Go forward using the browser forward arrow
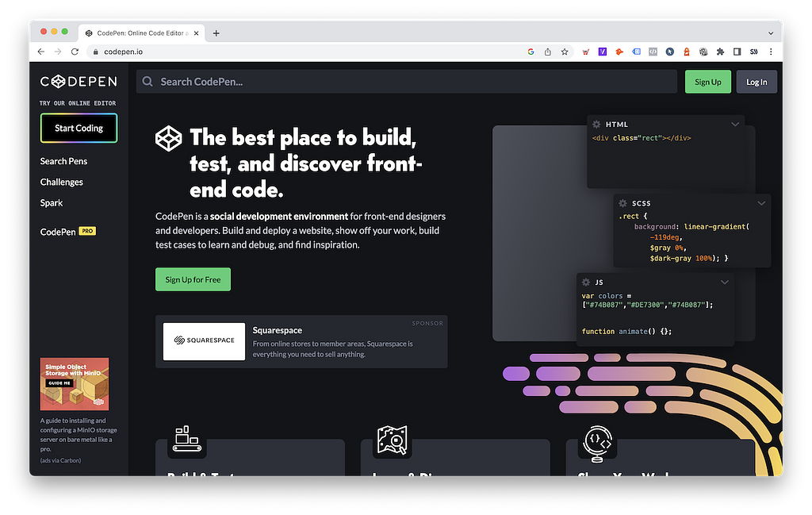This screenshot has width=812, height=515. 58,52
